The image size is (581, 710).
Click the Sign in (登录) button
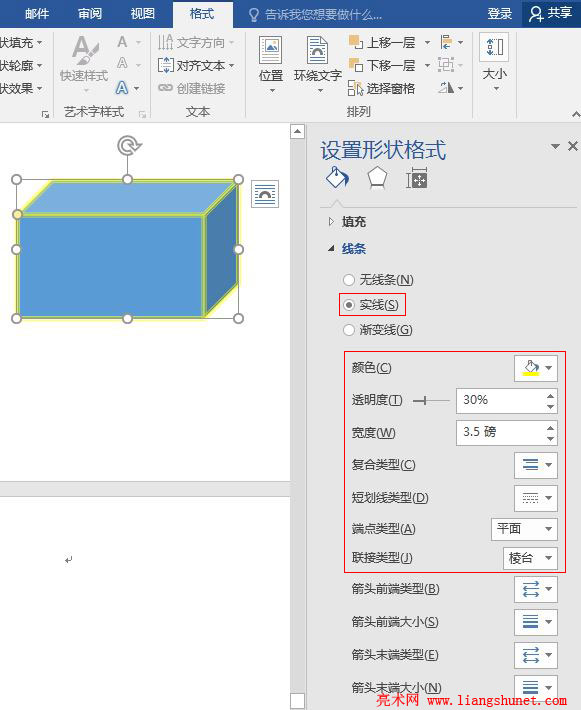pos(500,14)
